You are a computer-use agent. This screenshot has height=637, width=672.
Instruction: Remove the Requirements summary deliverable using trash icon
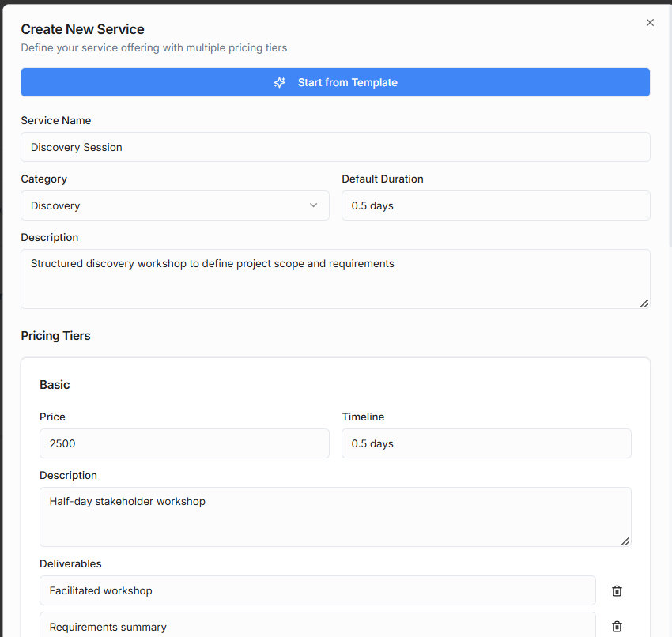(x=617, y=626)
